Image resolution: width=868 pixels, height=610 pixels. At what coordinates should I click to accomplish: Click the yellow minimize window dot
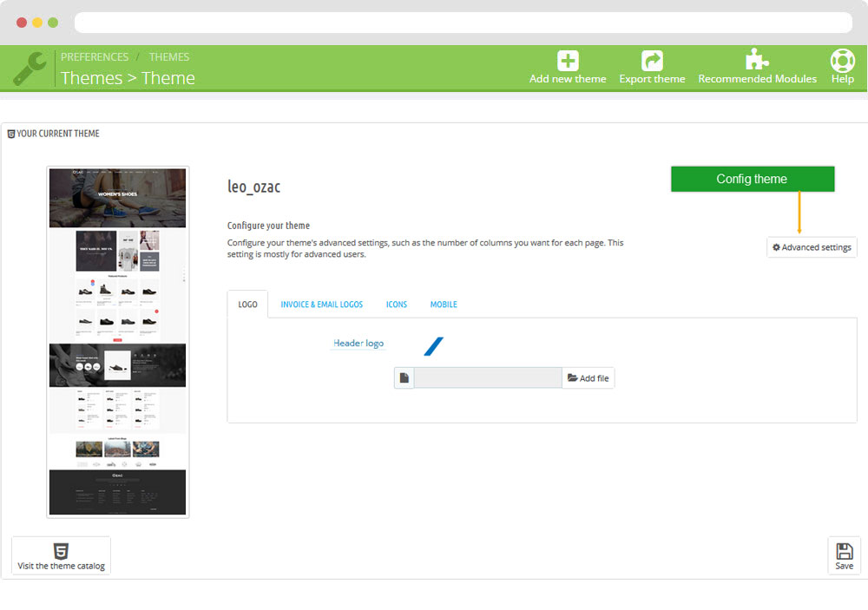[x=37, y=23]
